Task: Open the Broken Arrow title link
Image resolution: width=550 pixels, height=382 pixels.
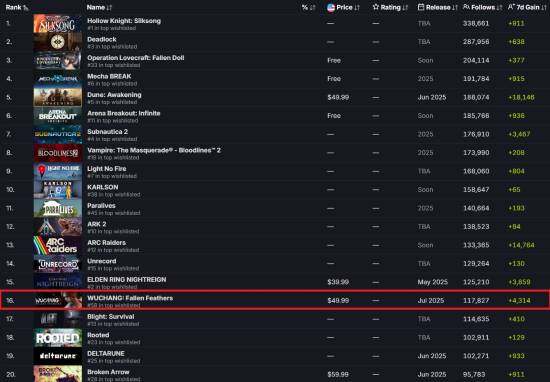Action: (x=108, y=372)
